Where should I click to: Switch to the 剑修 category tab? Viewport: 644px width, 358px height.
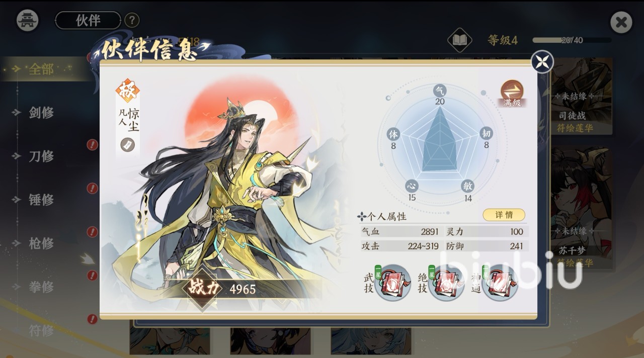[x=41, y=113]
